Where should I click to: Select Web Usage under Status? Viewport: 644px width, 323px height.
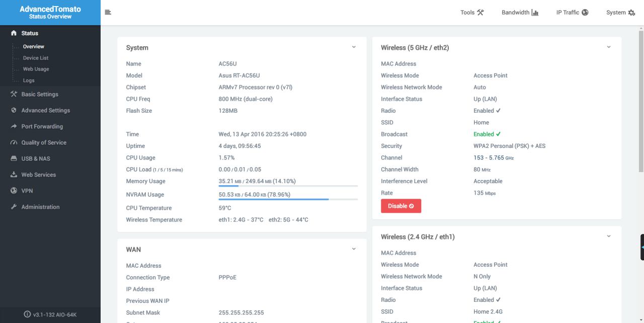[x=36, y=69]
